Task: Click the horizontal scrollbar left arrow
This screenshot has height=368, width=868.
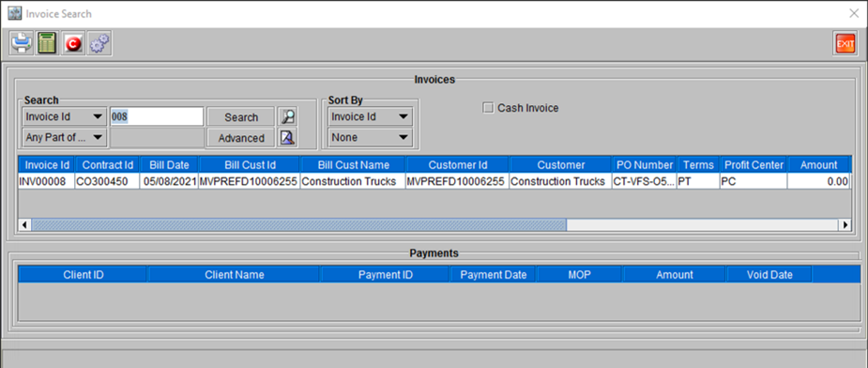Action: click(25, 224)
